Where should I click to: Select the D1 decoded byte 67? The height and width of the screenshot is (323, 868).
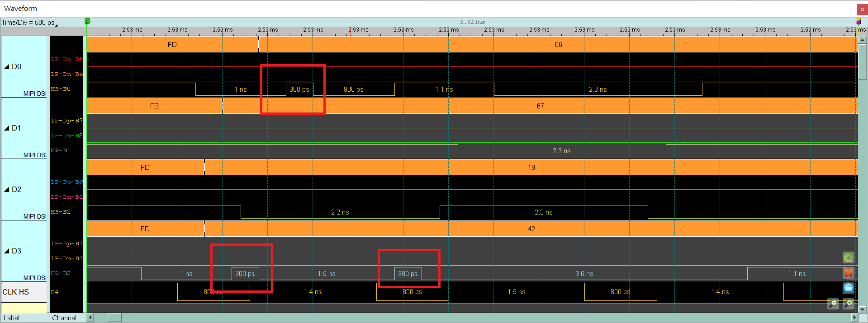click(x=540, y=106)
